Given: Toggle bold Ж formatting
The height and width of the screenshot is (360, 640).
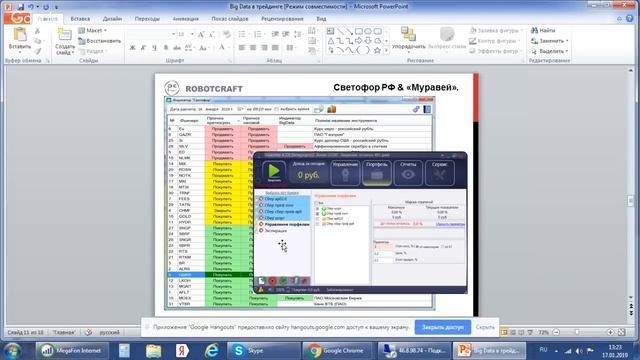Looking at the screenshot, I should (132, 48).
